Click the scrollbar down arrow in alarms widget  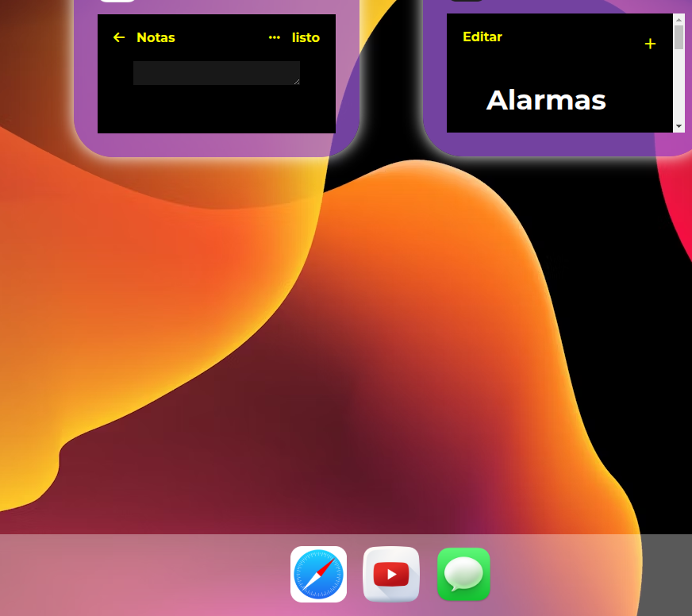pyautogui.click(x=679, y=127)
